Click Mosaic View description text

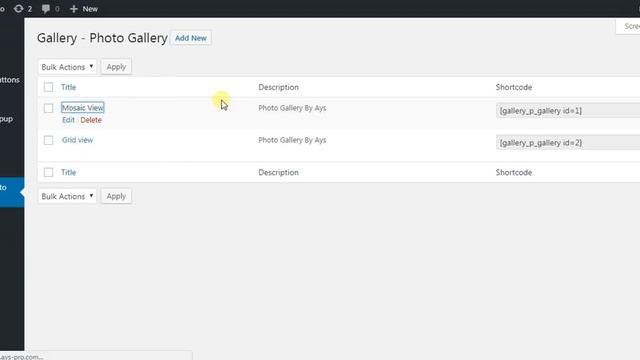[x=292, y=108]
